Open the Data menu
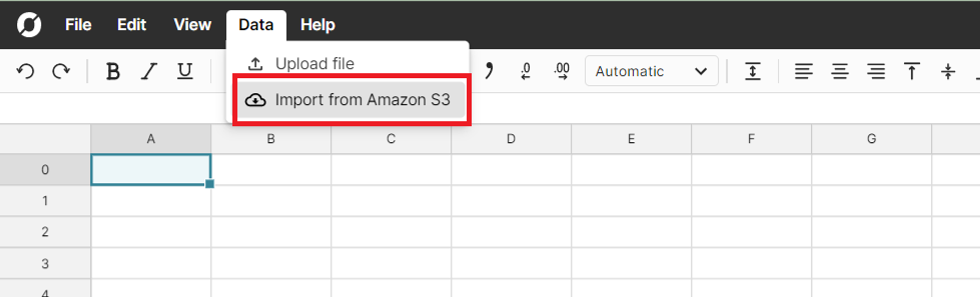 click(x=255, y=24)
